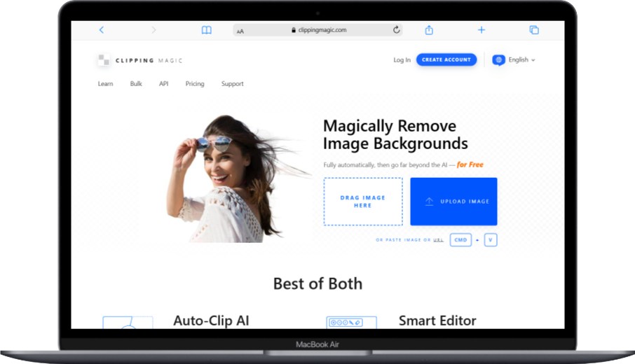Add a new tab with the plus icon
The height and width of the screenshot is (364, 635).
coord(482,30)
